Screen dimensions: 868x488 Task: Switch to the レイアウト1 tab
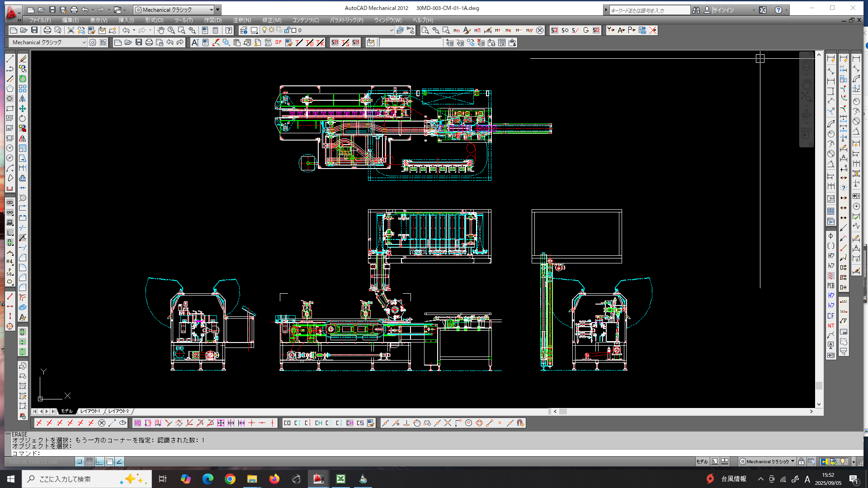pos(90,411)
